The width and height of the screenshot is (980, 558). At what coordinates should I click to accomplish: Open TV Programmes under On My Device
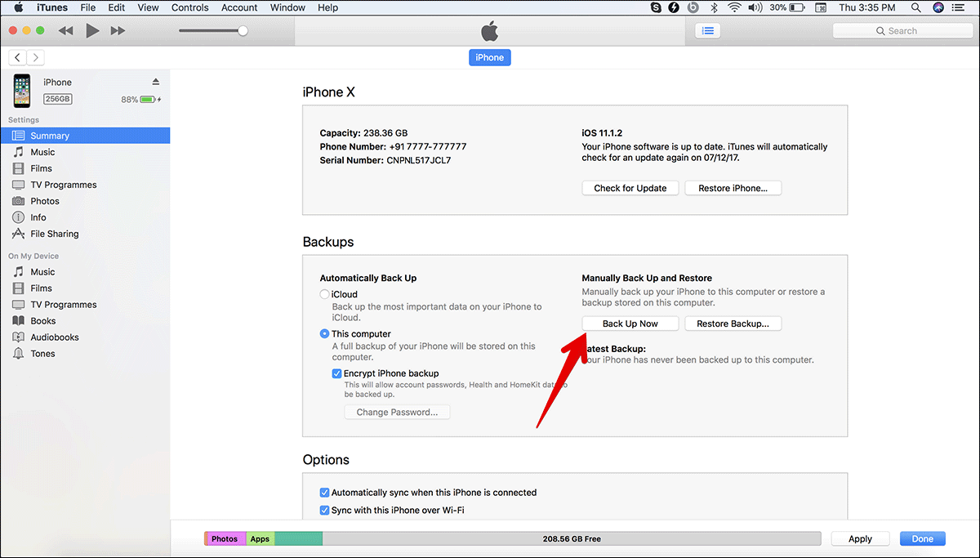85,305
